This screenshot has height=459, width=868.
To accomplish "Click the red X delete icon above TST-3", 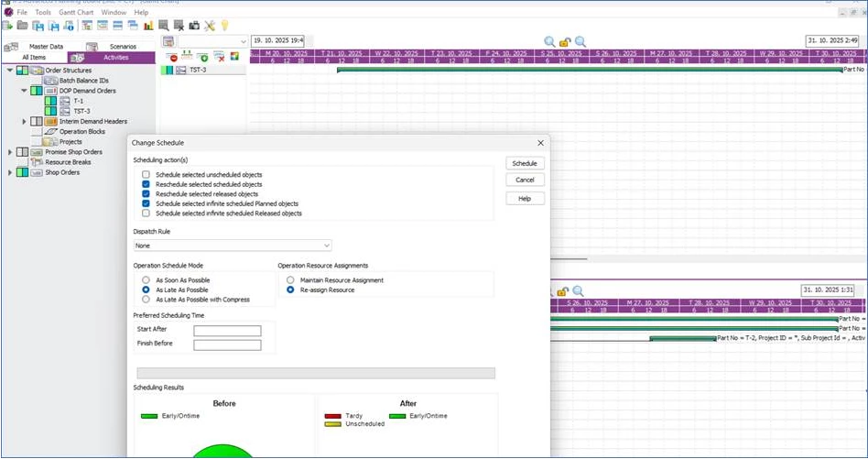I will [x=219, y=57].
